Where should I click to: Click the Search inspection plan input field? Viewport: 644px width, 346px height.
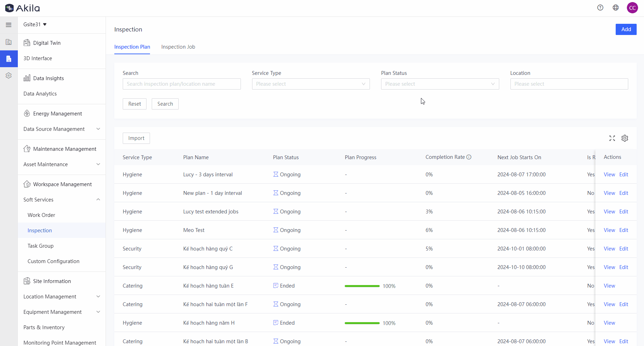[181, 84]
